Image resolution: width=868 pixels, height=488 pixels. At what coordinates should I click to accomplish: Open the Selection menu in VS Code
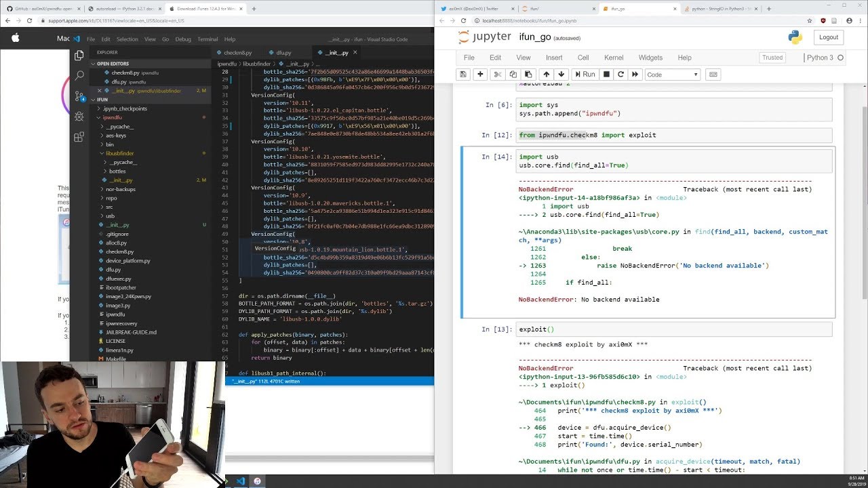tap(127, 39)
